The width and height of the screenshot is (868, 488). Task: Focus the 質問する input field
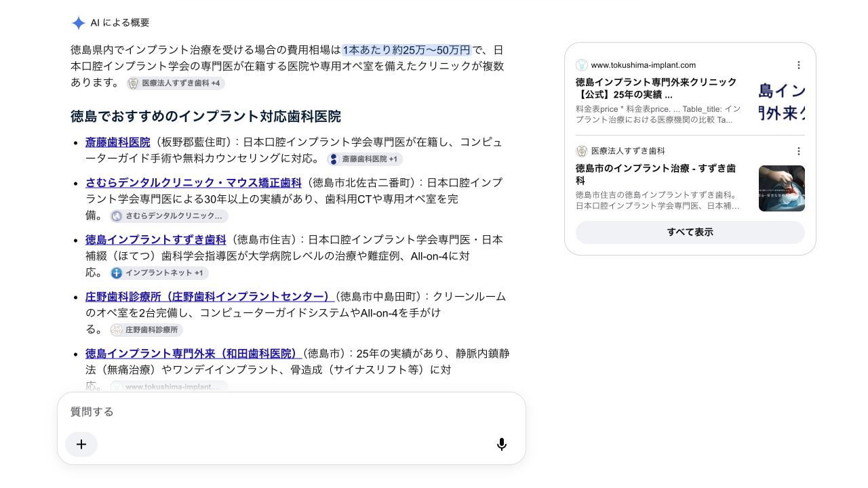tap(292, 412)
